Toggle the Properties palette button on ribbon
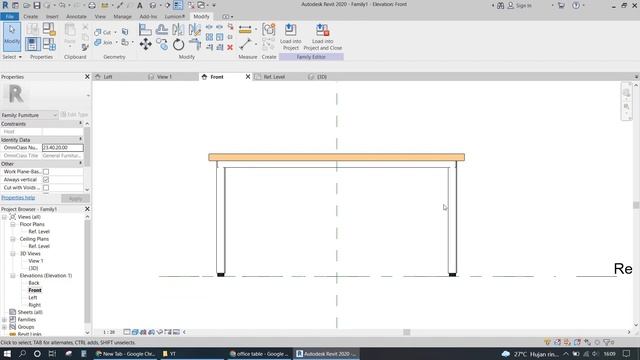This screenshot has width=640, height=360. pos(33,44)
